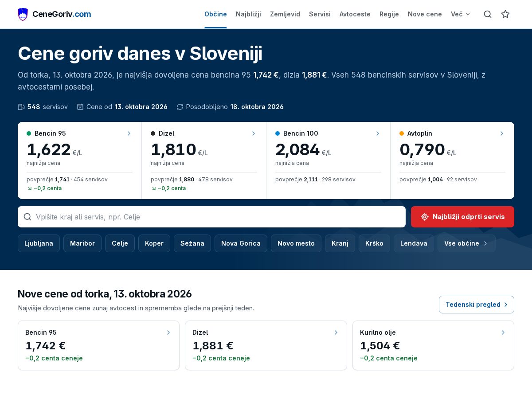The image size is (532, 399).
Task: Click 'povprečje 1,004 · 92 servisov' text
Action: coord(438,180)
